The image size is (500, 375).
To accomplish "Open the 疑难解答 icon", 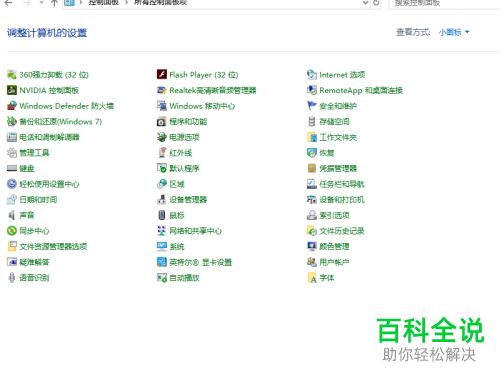I will point(12,262).
